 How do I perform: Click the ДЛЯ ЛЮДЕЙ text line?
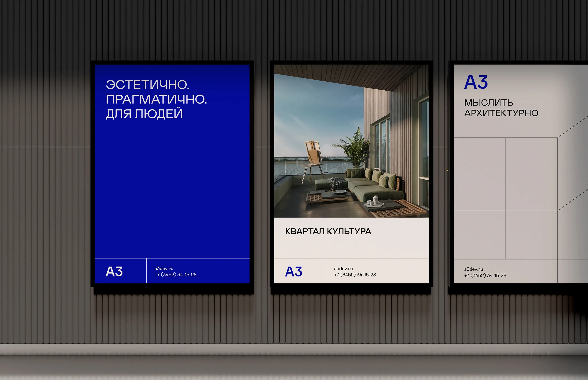pyautogui.click(x=144, y=114)
